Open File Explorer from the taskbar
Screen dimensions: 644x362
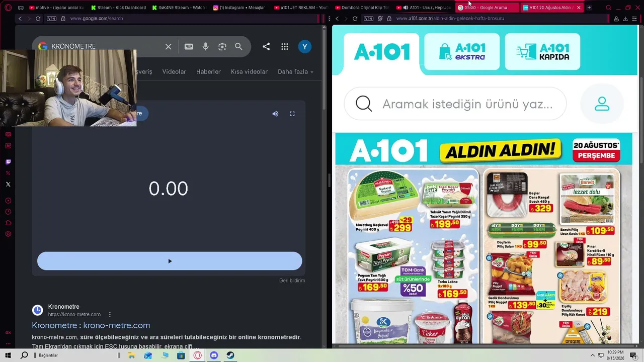(x=131, y=355)
